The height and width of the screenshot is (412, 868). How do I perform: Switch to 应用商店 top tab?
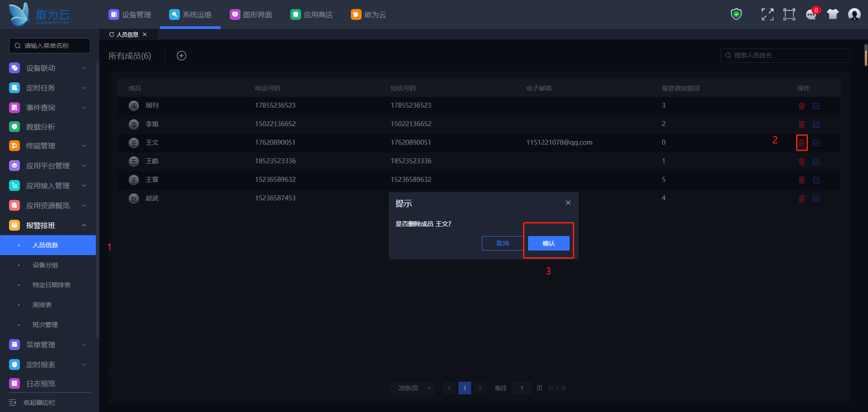(311, 14)
